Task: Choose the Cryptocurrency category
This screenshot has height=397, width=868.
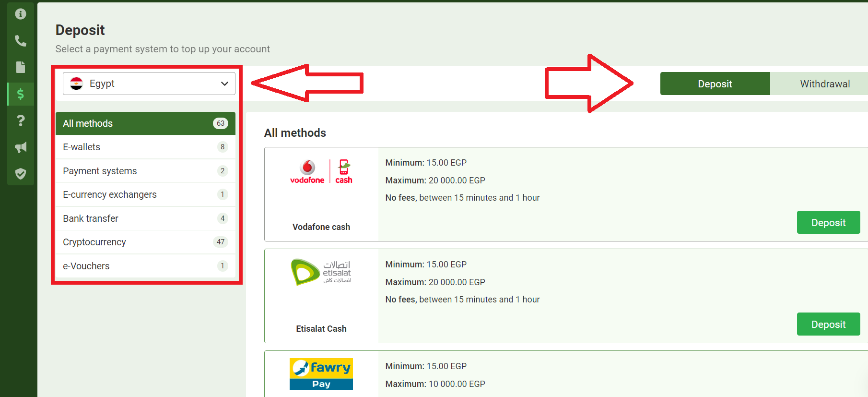Action: 145,242
